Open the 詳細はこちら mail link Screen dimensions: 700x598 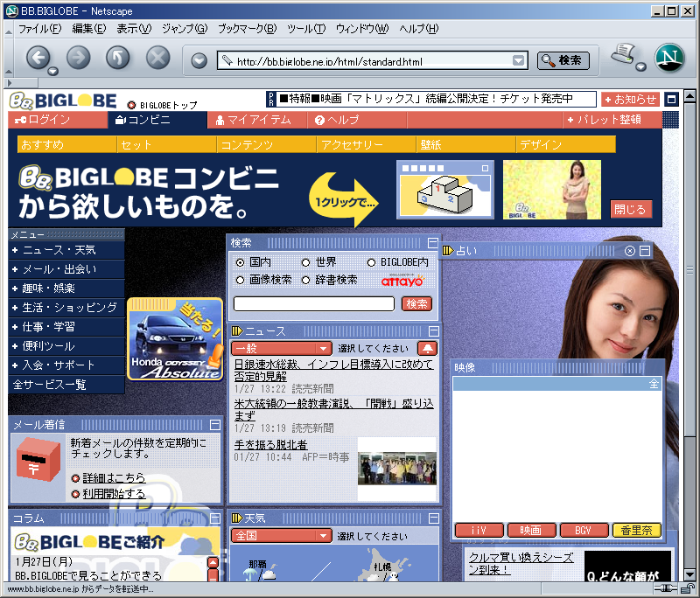coord(115,478)
